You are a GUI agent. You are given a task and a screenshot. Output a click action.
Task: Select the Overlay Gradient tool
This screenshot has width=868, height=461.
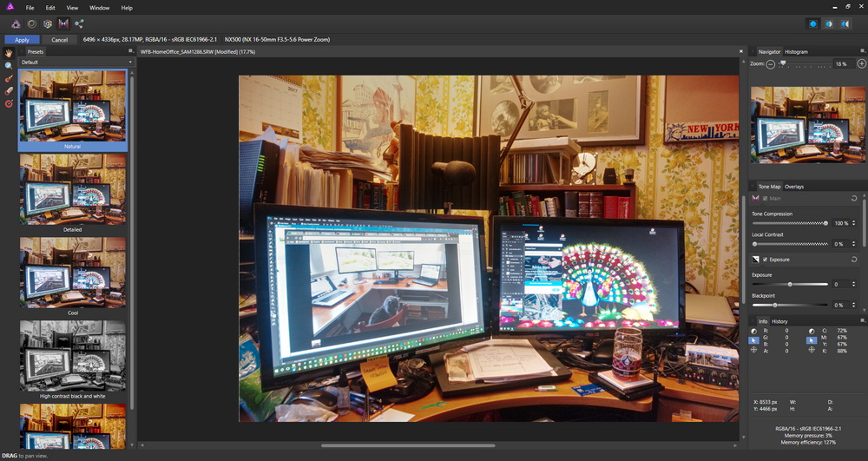tap(9, 103)
